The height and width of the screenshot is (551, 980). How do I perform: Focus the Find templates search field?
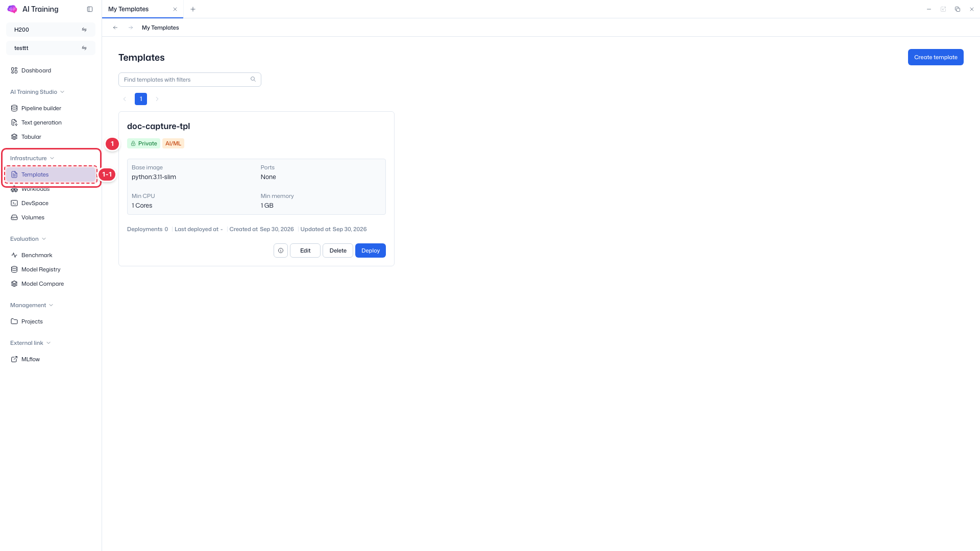click(190, 80)
